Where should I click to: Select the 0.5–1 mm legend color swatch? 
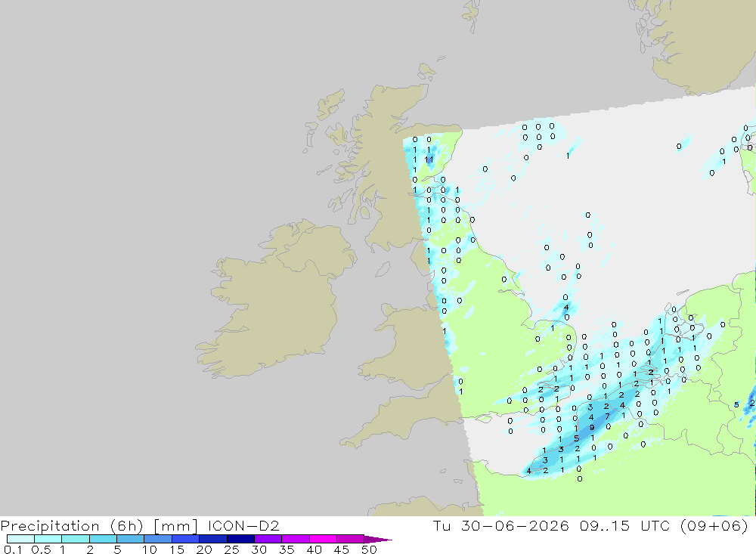tap(48, 539)
